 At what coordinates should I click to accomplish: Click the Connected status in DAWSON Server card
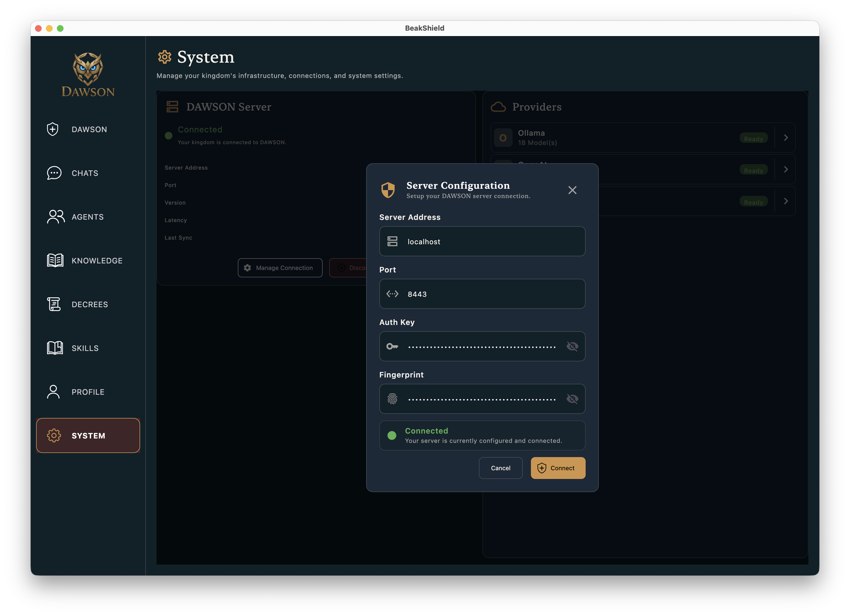point(200,130)
